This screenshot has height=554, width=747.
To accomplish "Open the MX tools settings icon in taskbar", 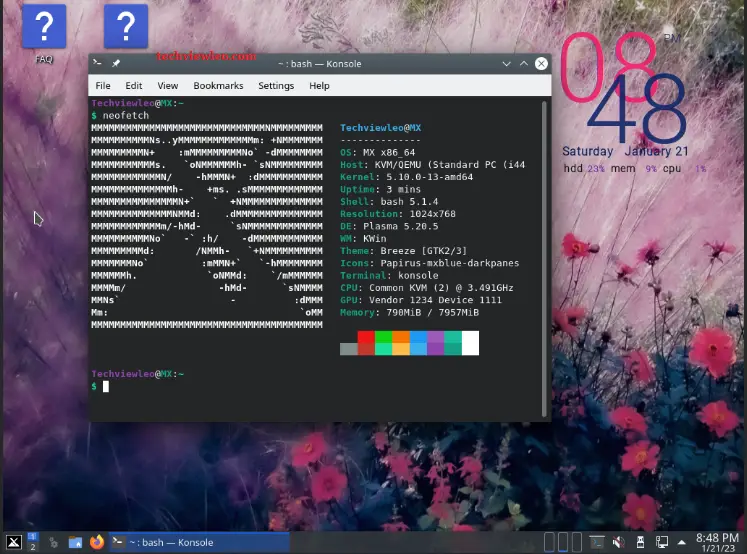I will (53, 542).
